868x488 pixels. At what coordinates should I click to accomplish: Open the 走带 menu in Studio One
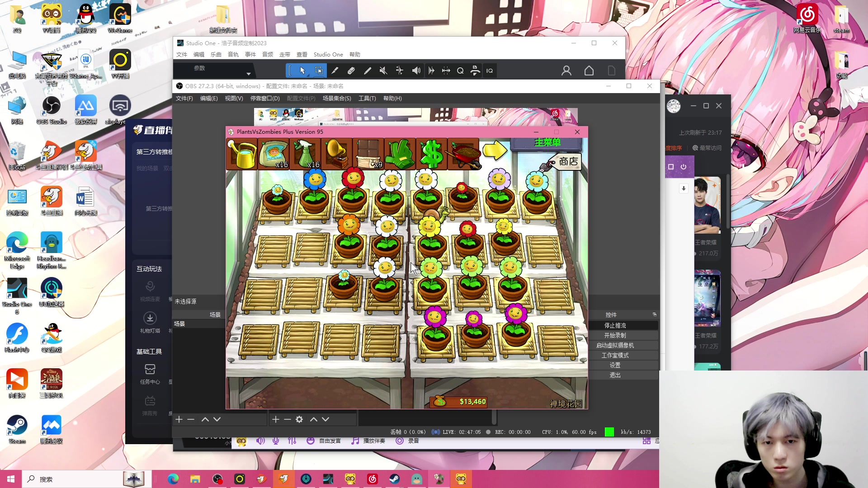[x=285, y=54]
